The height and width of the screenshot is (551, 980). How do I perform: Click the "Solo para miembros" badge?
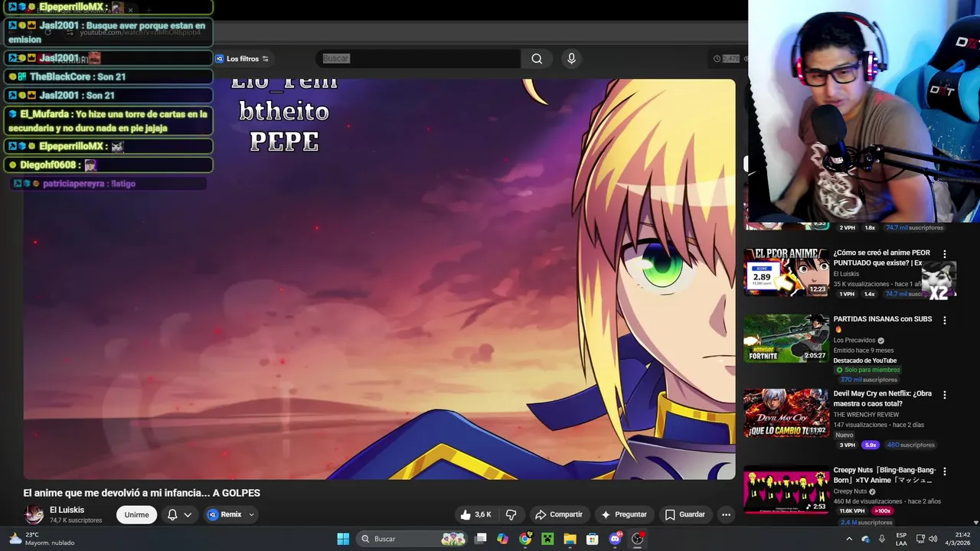pos(867,370)
